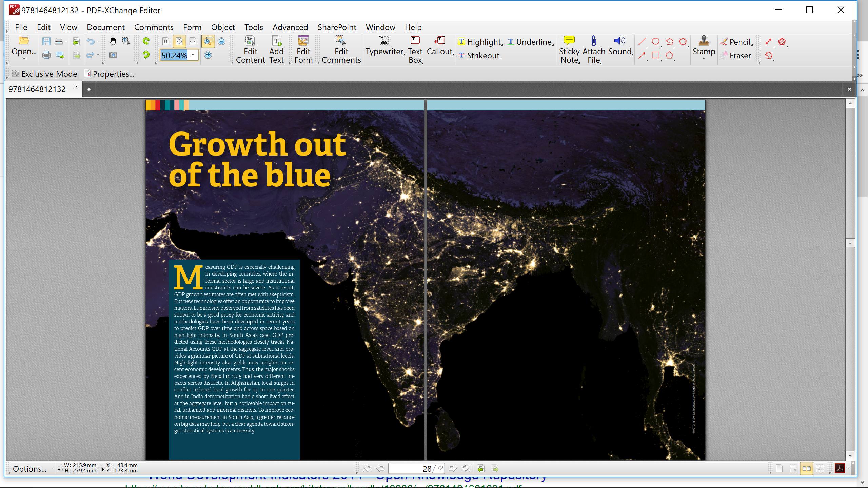
Task: Toggle the Fit Page zoom mode
Action: click(x=179, y=41)
